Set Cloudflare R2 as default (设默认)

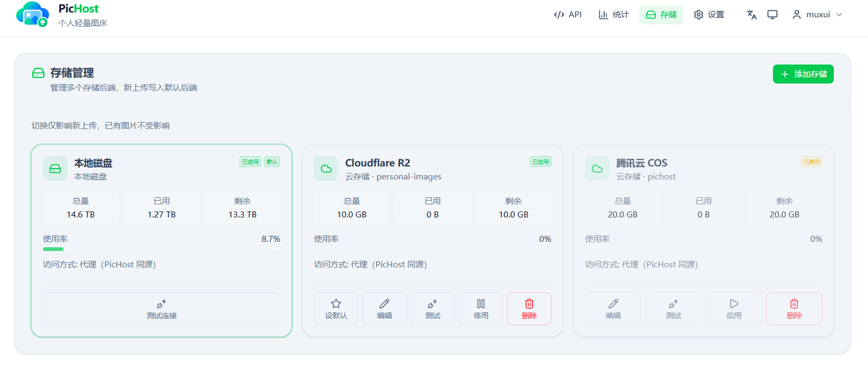(336, 309)
